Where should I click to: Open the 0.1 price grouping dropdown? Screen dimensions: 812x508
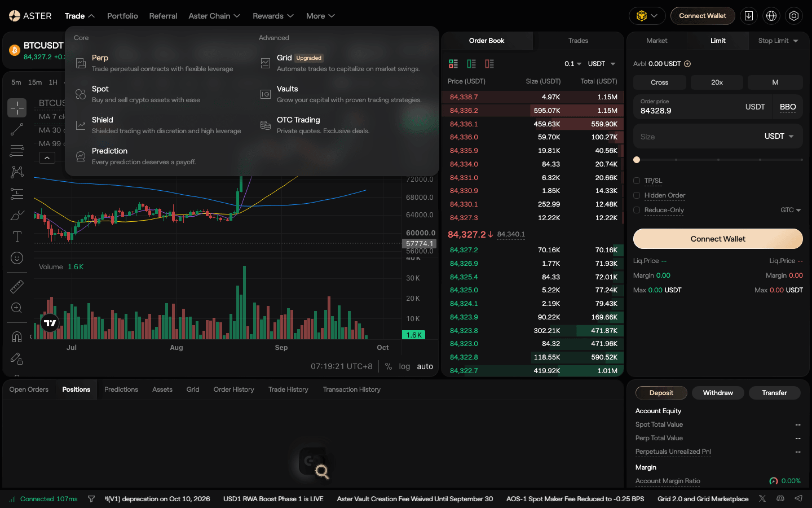[573, 64]
